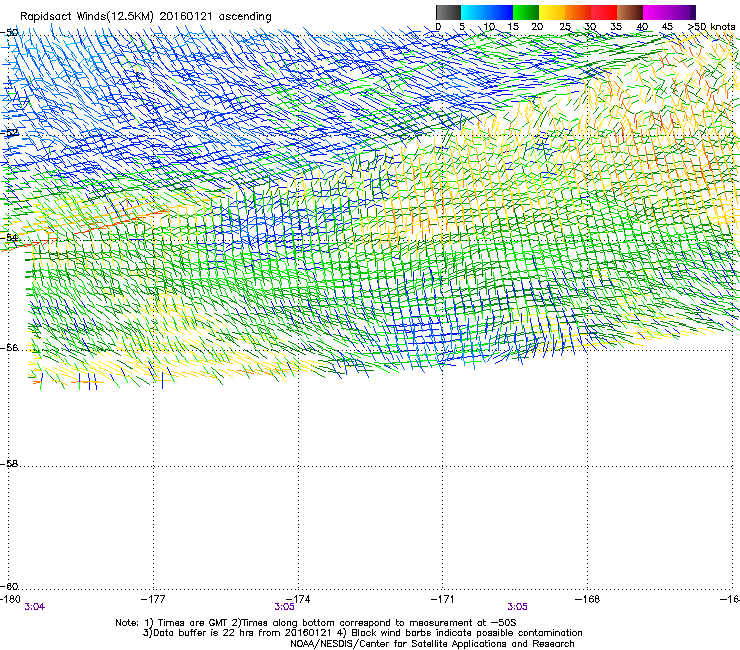Viewport: 740px width, 650px height.
Task: Click the red 30-35 knots legend swatch
Action: [x=604, y=12]
